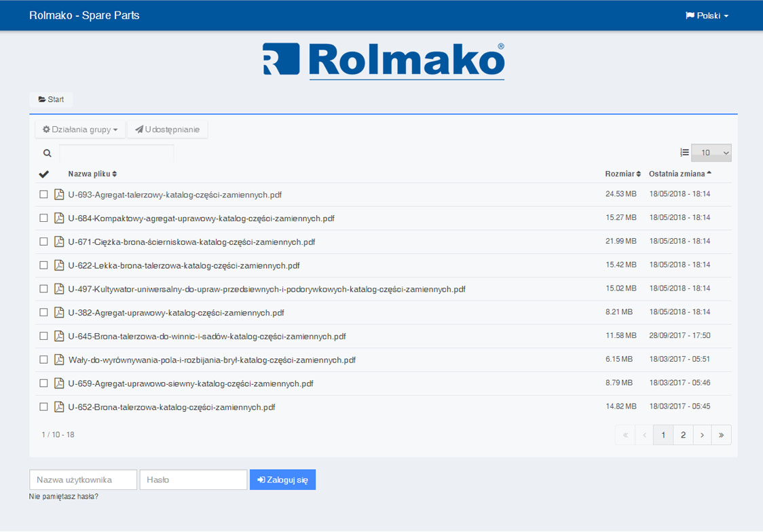Screen dimensions: 763x532
Task: Click Zaloguj się login button
Action: (x=282, y=480)
